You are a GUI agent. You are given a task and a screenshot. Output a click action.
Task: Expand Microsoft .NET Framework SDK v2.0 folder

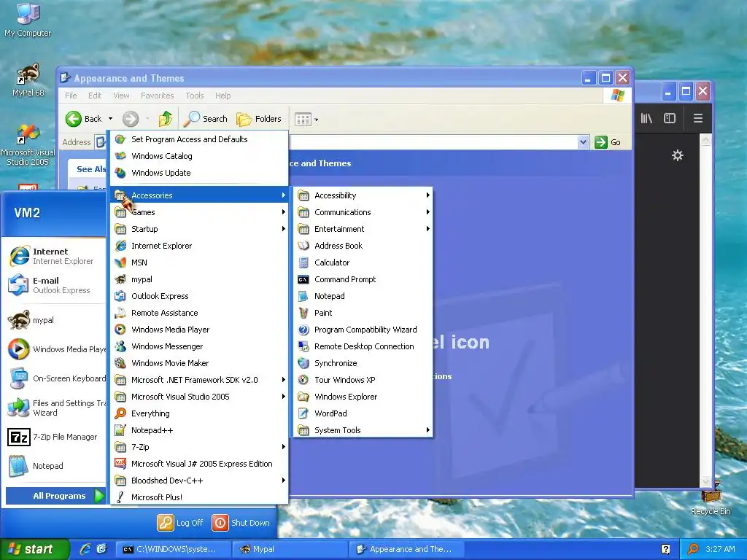click(199, 379)
